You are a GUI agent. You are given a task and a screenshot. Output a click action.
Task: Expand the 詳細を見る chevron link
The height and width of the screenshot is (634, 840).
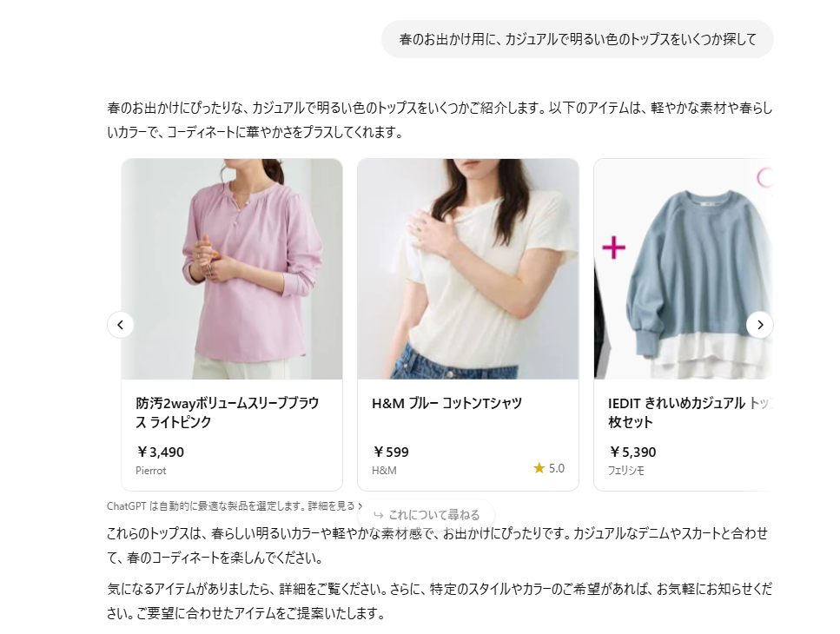pos(360,506)
